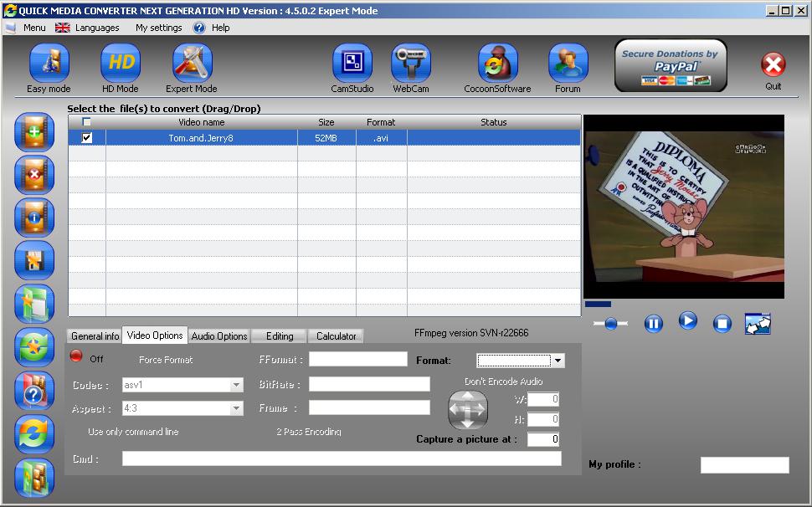Click the red Quit icon
Viewport: 812px width, 507px height.
pyautogui.click(x=773, y=64)
